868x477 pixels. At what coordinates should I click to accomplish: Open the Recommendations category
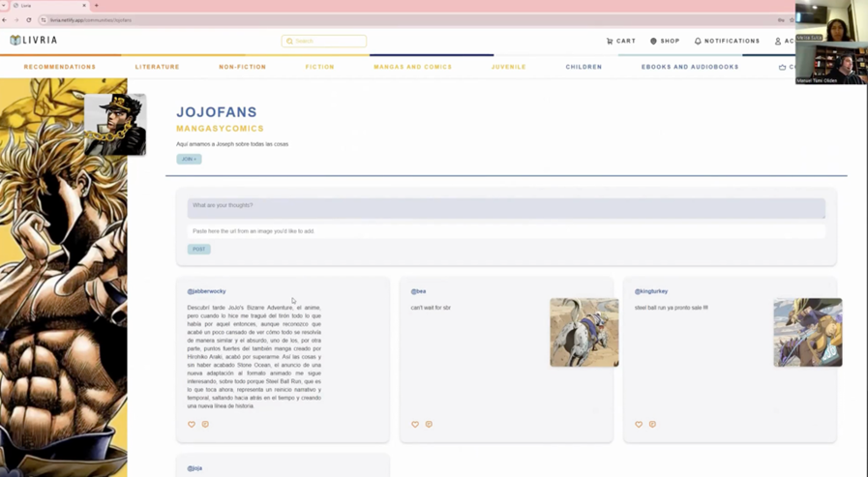60,67
